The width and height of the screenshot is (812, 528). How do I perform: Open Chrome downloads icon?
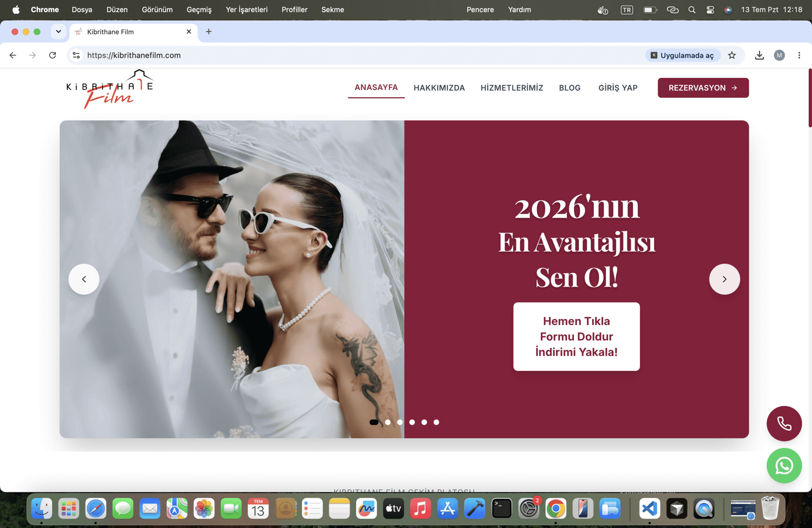[x=759, y=55]
